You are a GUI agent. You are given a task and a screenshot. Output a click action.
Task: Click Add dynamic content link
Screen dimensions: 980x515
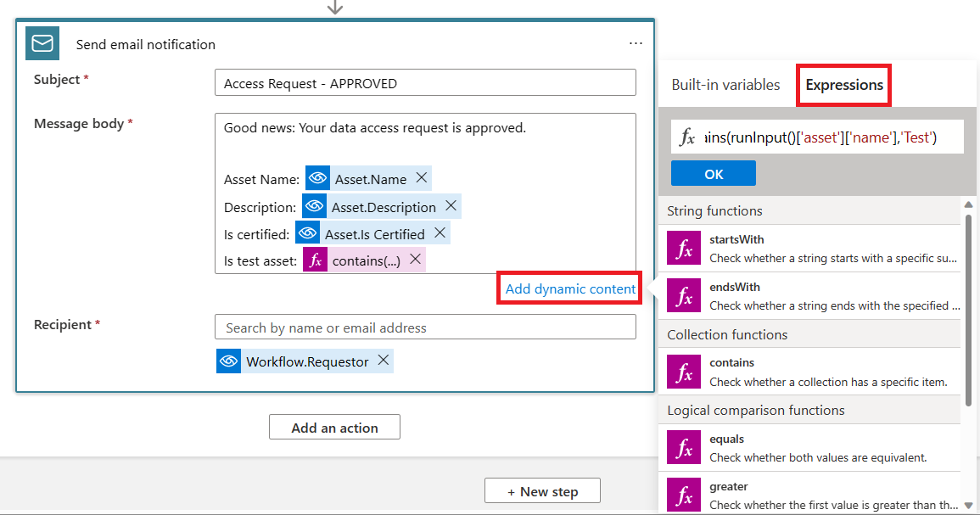pyautogui.click(x=568, y=289)
